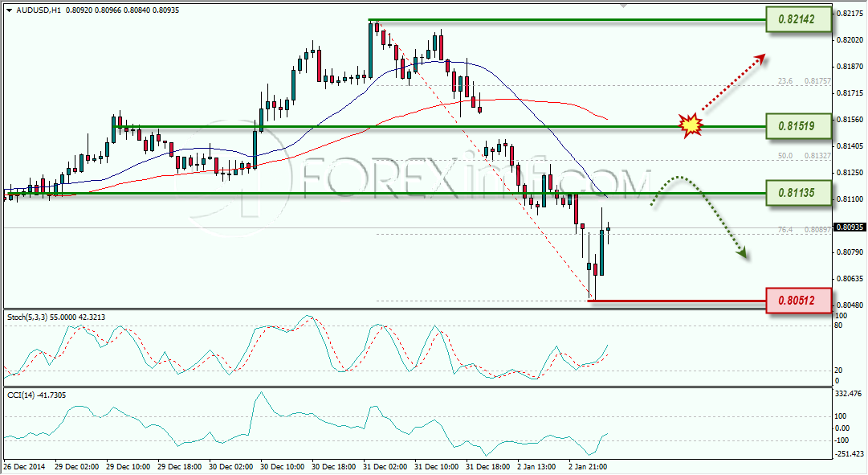
Task: Click the 31 Dec 02:00 time label
Action: (x=385, y=467)
